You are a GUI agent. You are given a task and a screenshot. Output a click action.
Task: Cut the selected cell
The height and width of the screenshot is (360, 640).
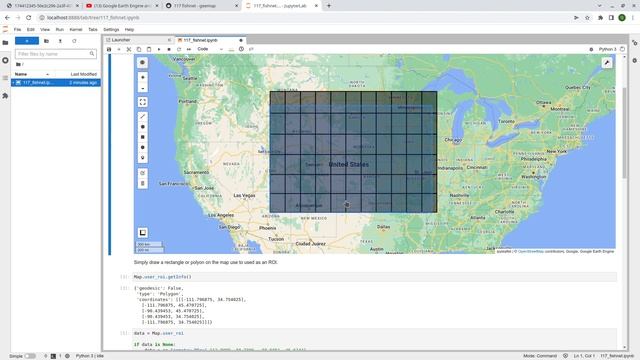point(129,49)
